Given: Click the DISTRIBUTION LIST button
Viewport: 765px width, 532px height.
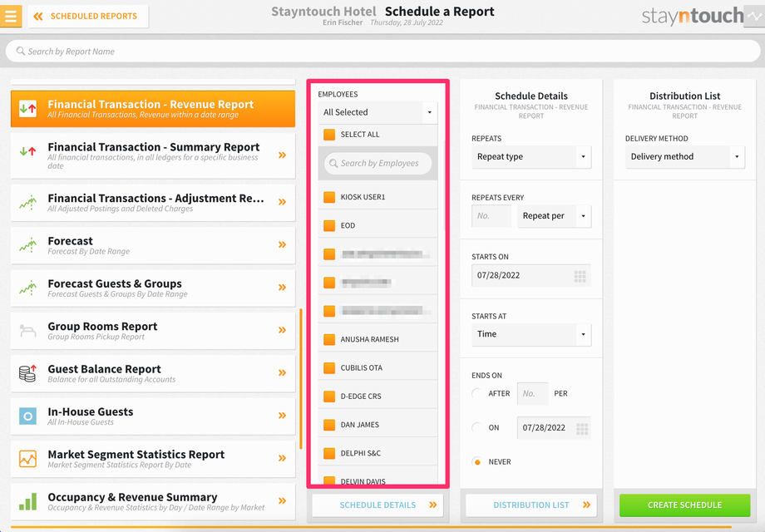Looking at the screenshot, I should [531, 505].
